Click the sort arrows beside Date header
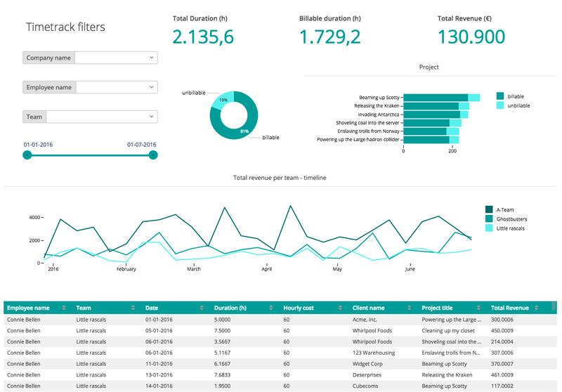This screenshot has height=392, width=562. [x=202, y=308]
